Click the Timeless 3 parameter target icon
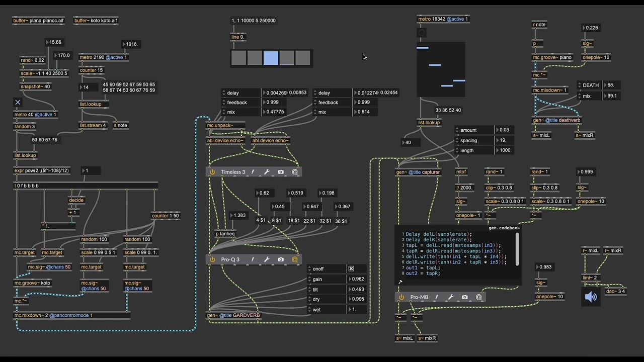This screenshot has width=644, height=362. (x=295, y=172)
